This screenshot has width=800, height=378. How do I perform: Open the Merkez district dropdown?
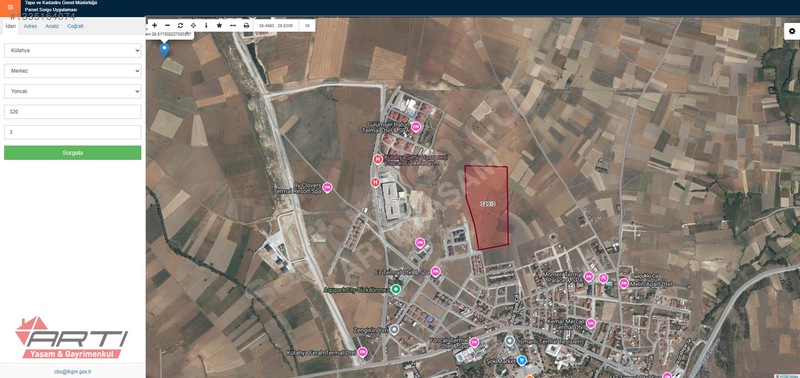click(x=72, y=71)
